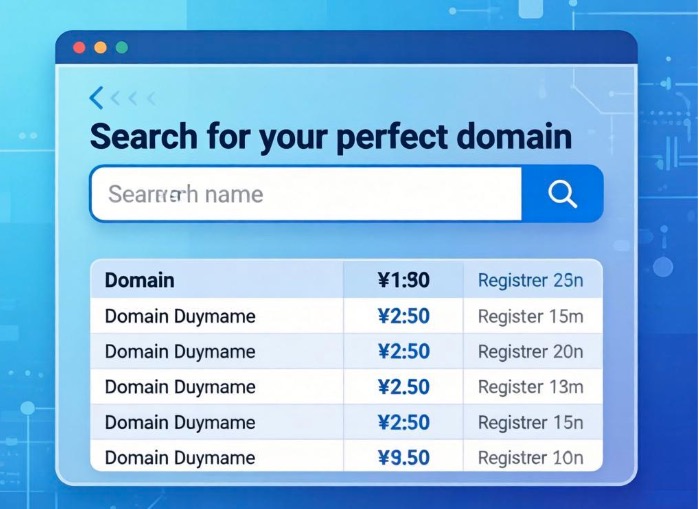Click the yellow window minimize dot
The width and height of the screenshot is (699, 509).
click(100, 47)
